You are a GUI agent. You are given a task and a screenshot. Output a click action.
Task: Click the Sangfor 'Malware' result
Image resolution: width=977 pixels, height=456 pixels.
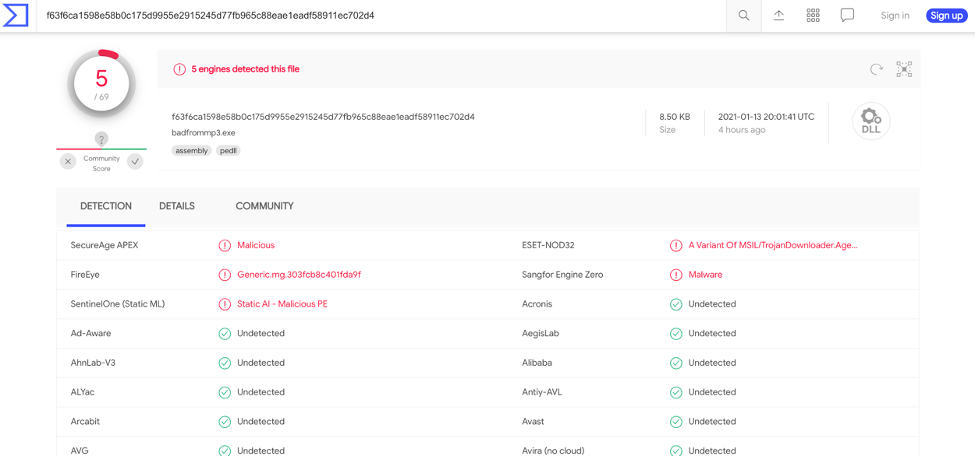tap(705, 275)
